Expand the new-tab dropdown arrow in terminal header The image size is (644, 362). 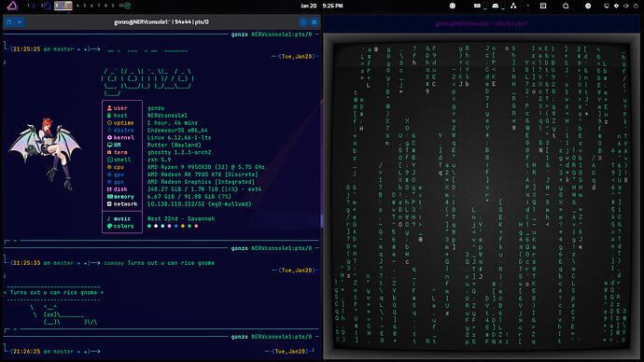point(20,21)
